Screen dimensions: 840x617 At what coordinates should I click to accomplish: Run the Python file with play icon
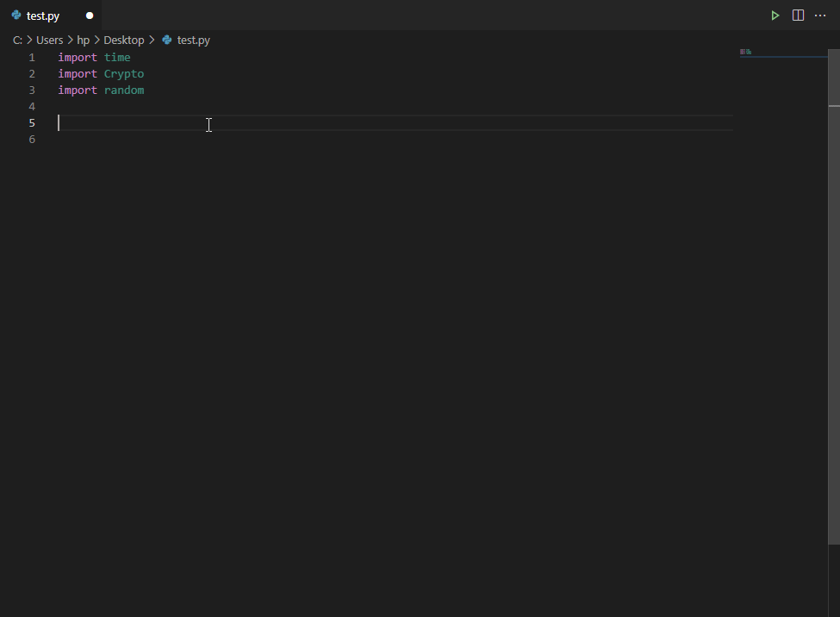click(775, 16)
